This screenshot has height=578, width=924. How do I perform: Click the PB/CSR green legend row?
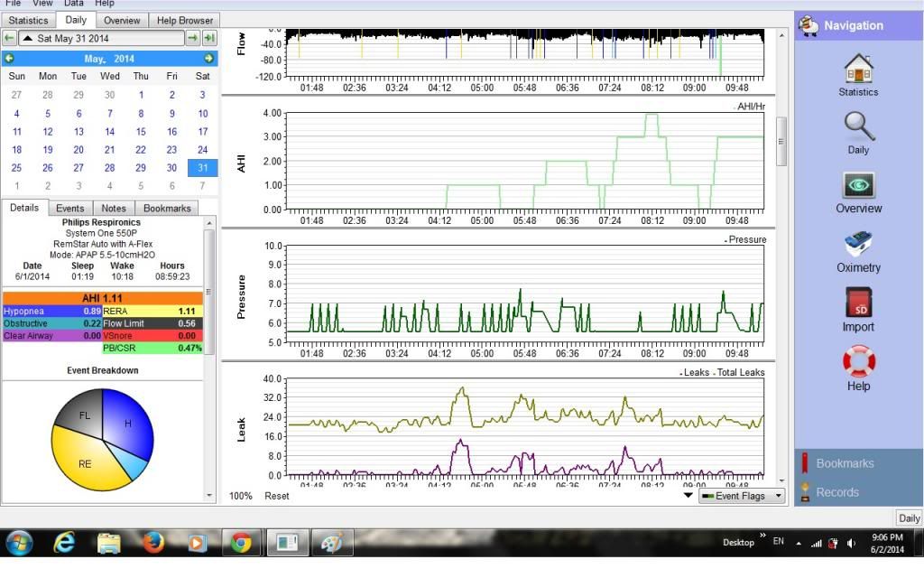[x=152, y=348]
